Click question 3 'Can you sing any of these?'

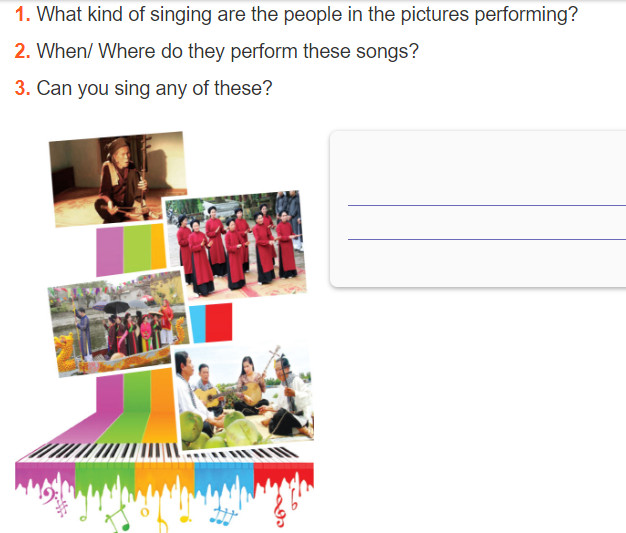(x=143, y=88)
